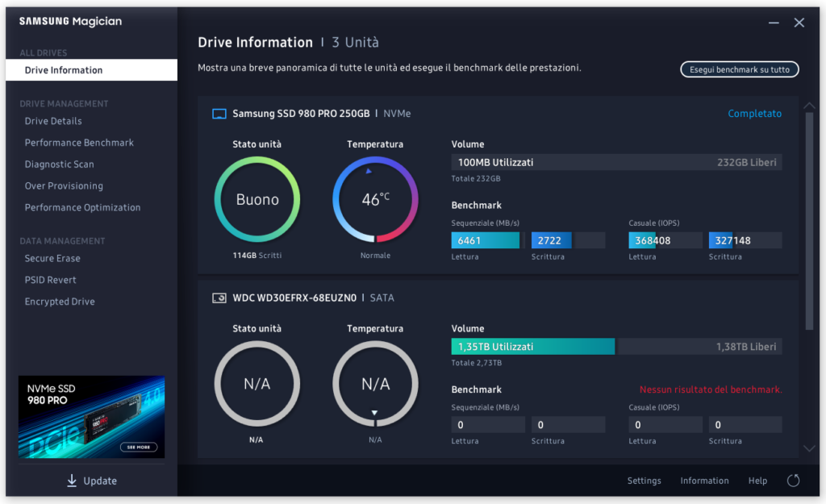Viewport: 826px width, 504px height.
Task: Open Performance Benchmark section
Action: click(79, 143)
